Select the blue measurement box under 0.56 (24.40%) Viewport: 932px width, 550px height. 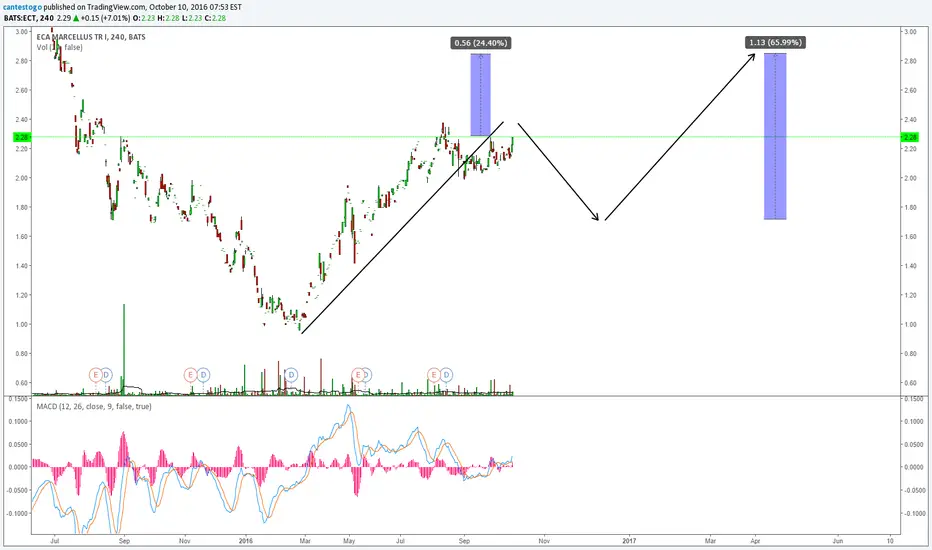[480, 95]
